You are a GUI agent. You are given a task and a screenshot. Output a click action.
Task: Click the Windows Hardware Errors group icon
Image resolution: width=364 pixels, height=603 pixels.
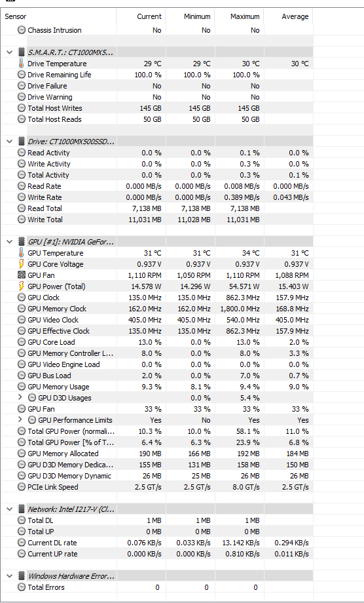(x=22, y=576)
